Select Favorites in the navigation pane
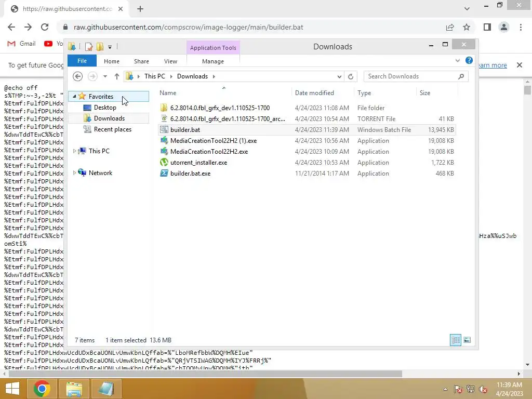This screenshot has width=532, height=399. 101,96
